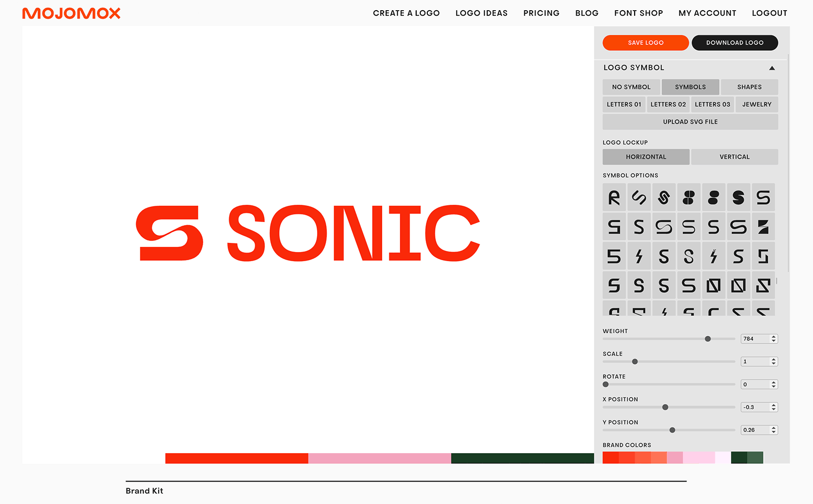Open My Account

click(707, 13)
